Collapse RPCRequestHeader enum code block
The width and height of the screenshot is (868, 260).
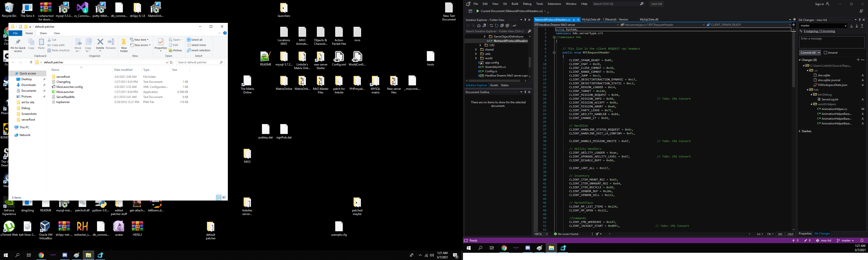(554, 53)
